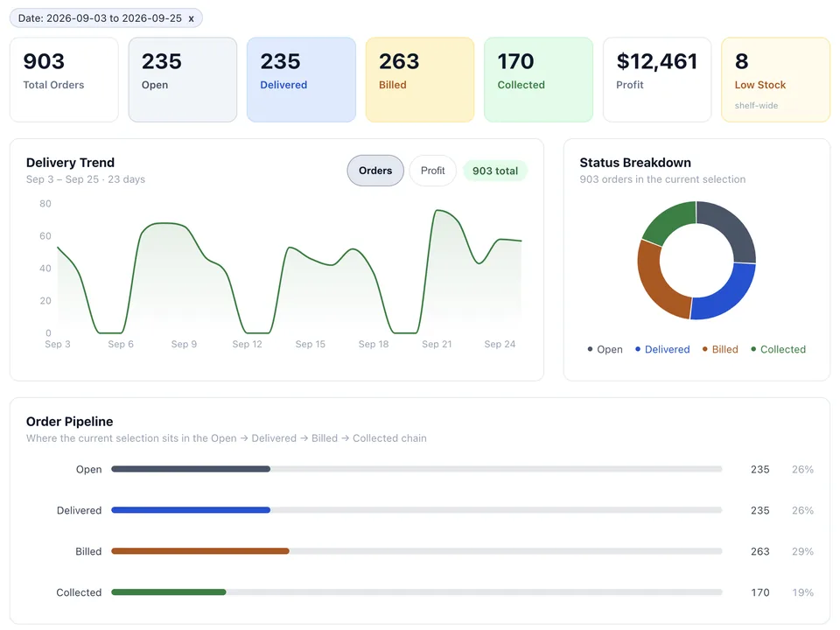
Task: Toggle Open in the donut legend
Action: tap(605, 349)
